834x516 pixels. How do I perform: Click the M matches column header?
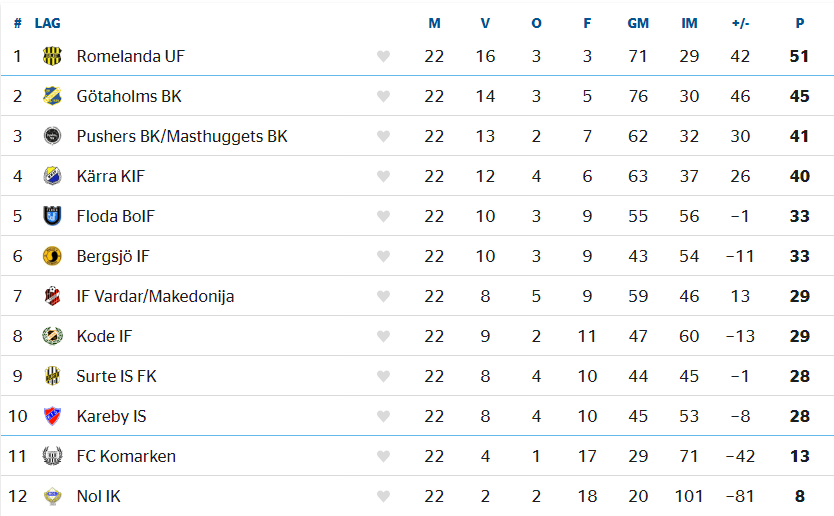(434, 23)
